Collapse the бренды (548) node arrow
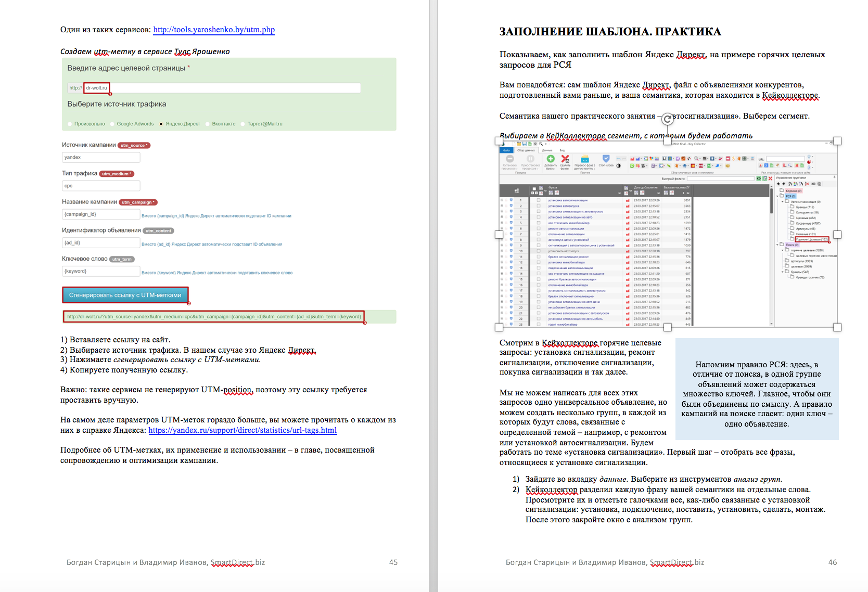868x592 pixels. click(783, 272)
